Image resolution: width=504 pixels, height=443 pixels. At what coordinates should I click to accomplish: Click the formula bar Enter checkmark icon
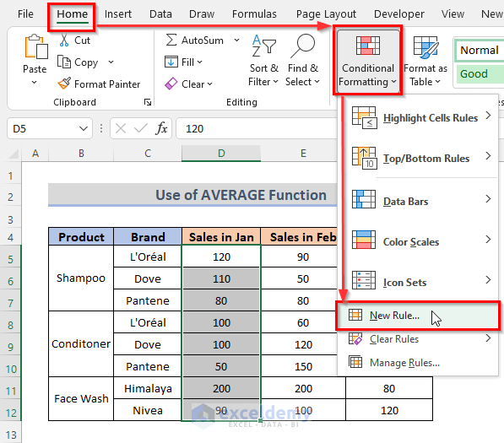click(140, 129)
